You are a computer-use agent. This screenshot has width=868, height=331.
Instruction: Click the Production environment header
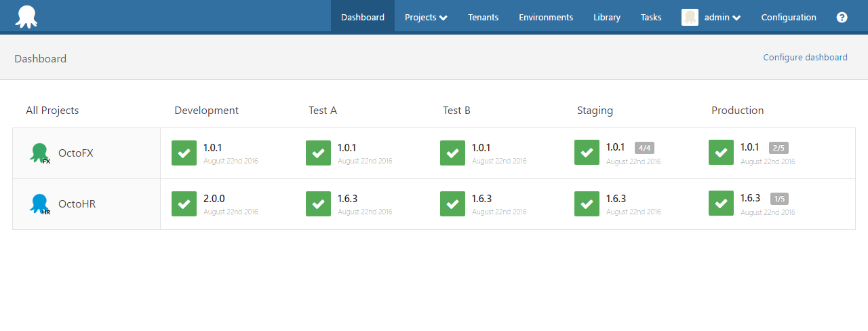pyautogui.click(x=738, y=111)
